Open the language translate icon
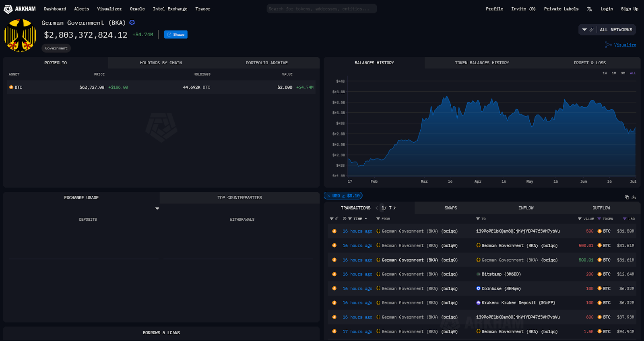The width and height of the screenshot is (644, 341). 589,9
